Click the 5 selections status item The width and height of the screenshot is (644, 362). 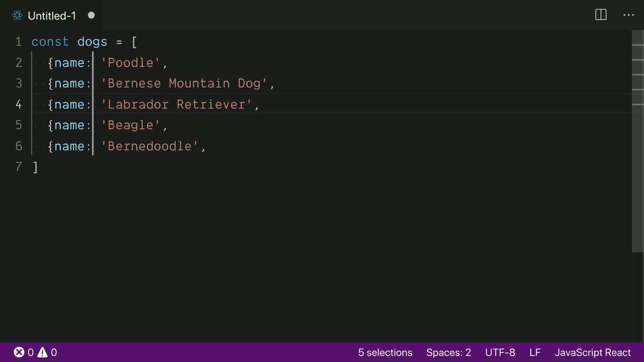(x=385, y=352)
